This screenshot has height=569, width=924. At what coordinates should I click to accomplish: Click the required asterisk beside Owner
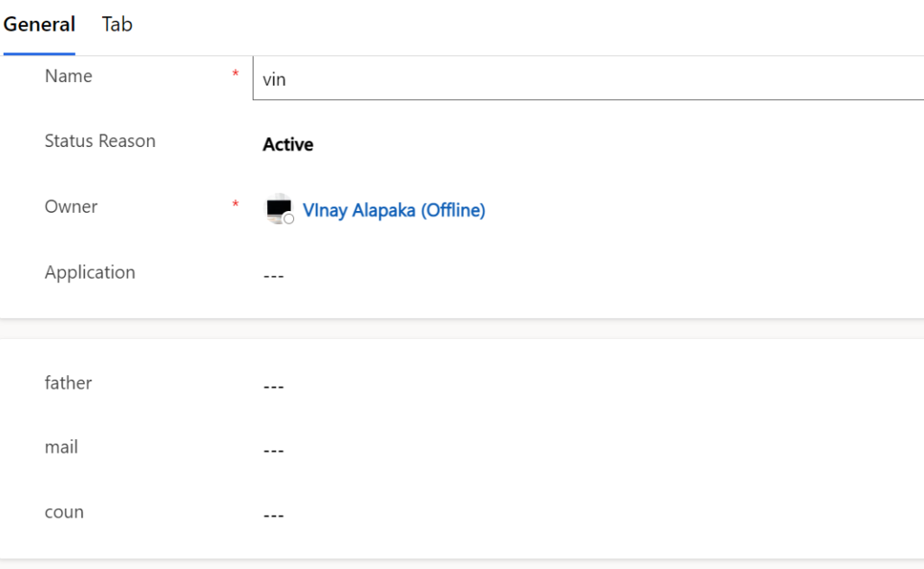(x=236, y=205)
